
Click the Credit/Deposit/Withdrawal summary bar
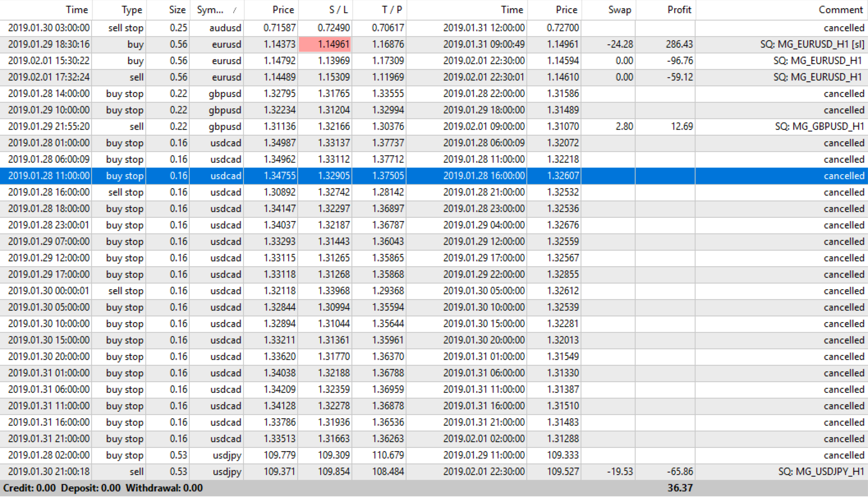point(103,488)
